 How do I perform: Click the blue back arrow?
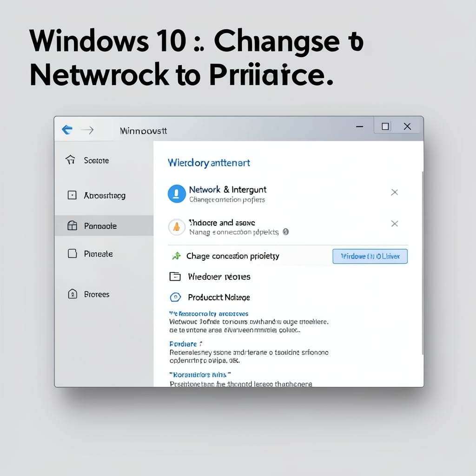pyautogui.click(x=67, y=130)
